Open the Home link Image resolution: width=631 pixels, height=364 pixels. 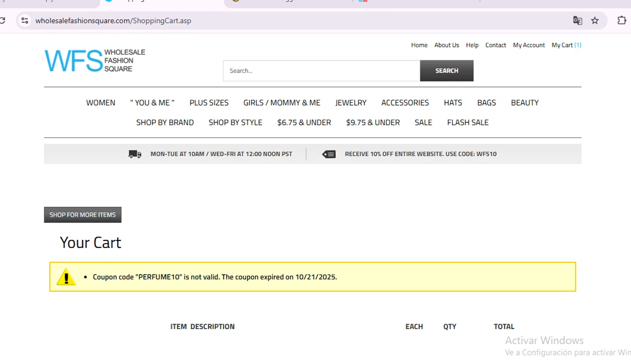pos(419,45)
